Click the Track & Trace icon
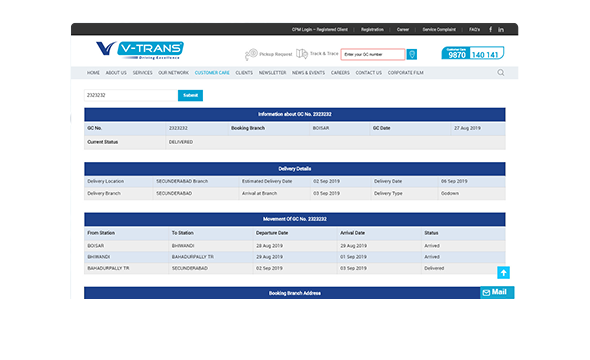This screenshot has width=590, height=360. [302, 54]
